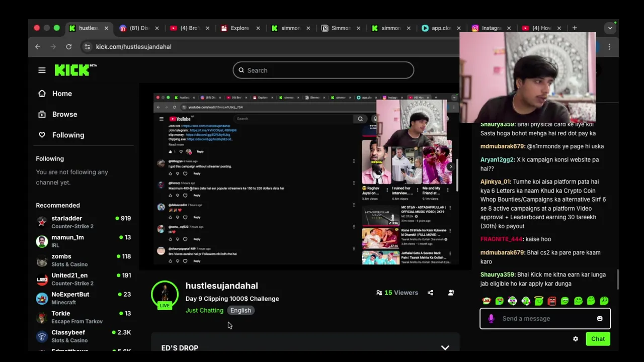644x362 pixels.
Task: Switch to the Instagra tab
Action: 491,28
